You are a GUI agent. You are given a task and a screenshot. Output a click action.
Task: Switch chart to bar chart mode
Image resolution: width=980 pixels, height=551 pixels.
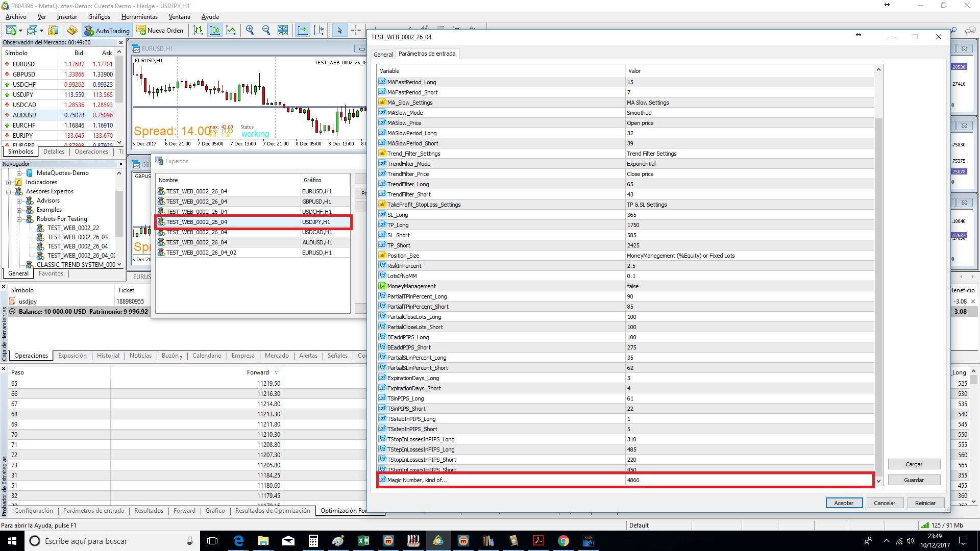(x=198, y=31)
